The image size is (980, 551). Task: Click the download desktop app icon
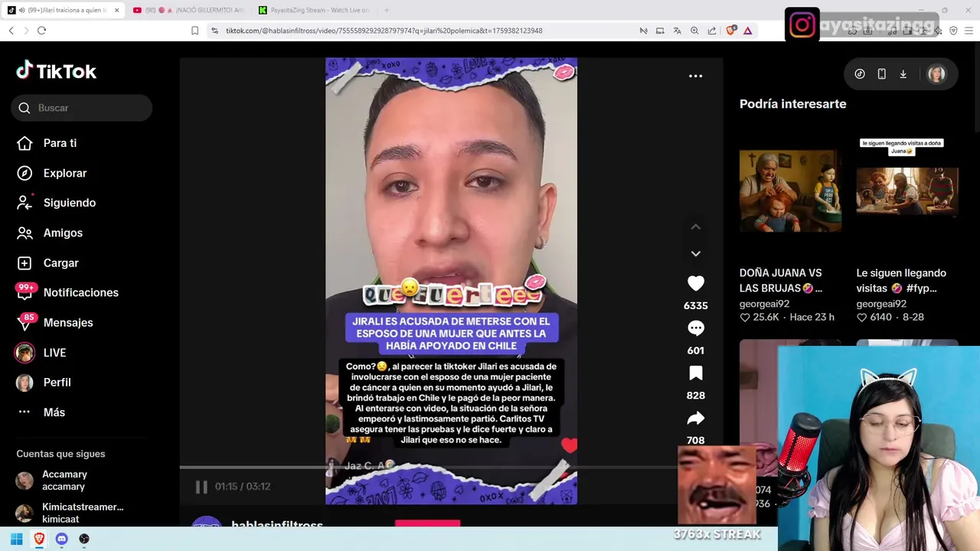(903, 74)
